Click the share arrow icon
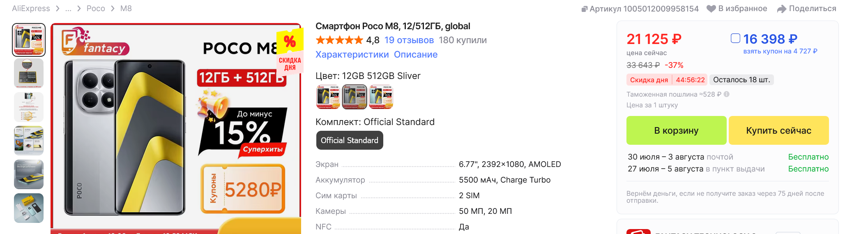The width and height of the screenshot is (868, 234). 782,9
